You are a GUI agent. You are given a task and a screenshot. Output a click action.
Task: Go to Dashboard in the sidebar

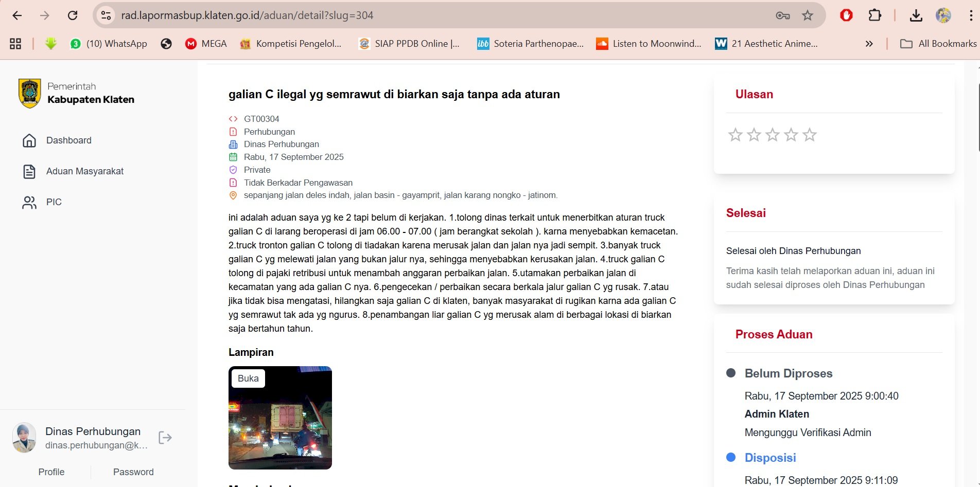point(57,140)
